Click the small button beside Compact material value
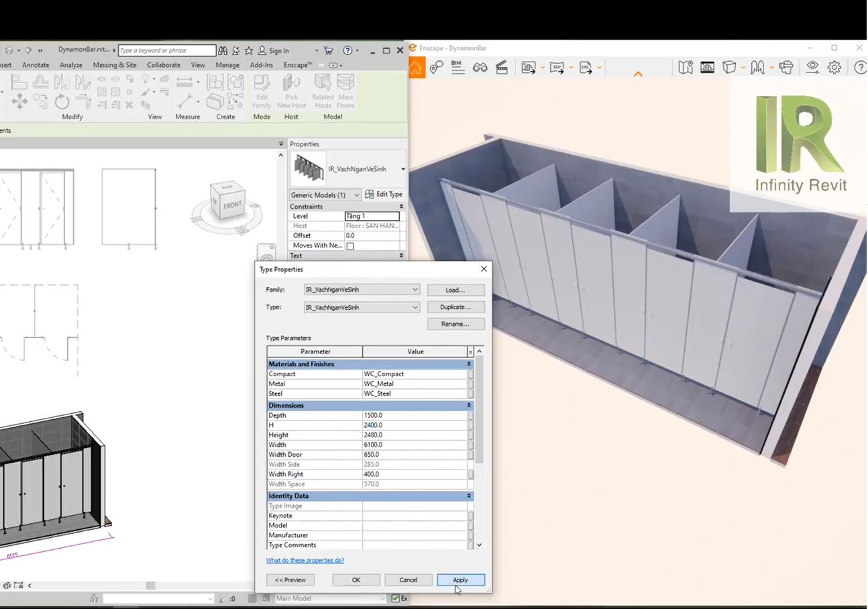Image resolution: width=868 pixels, height=609 pixels. tap(470, 374)
